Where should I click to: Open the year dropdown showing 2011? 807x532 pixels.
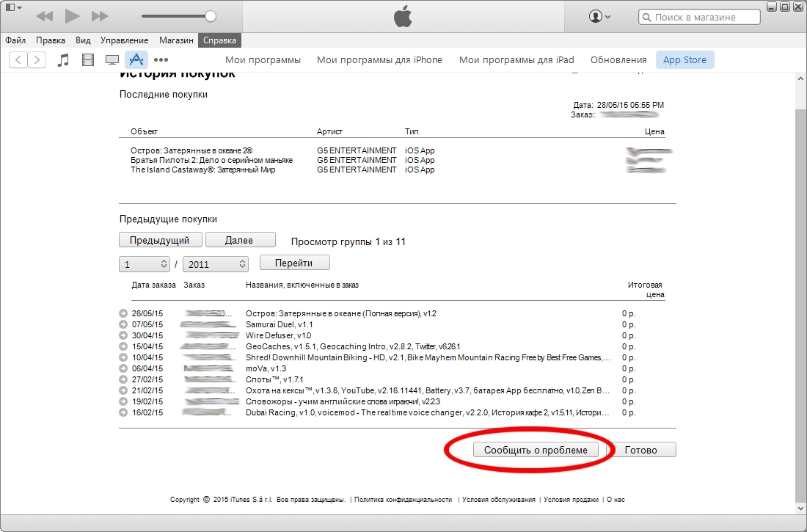(215, 264)
